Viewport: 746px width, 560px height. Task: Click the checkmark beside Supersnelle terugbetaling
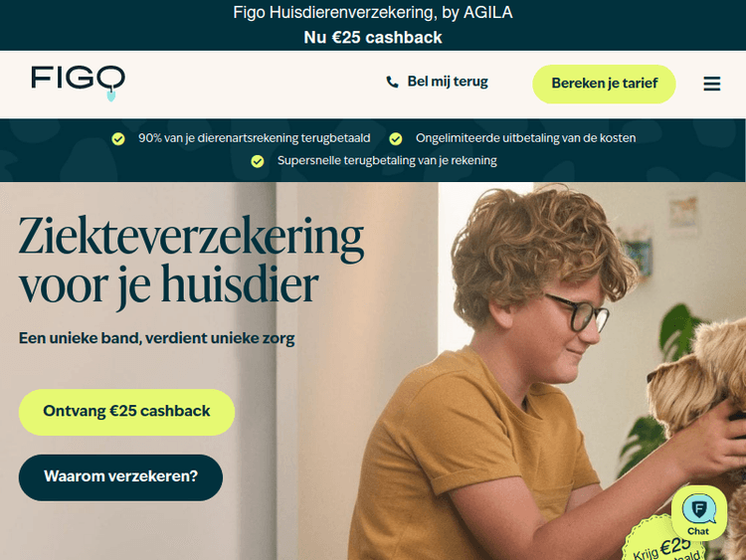coord(258,161)
